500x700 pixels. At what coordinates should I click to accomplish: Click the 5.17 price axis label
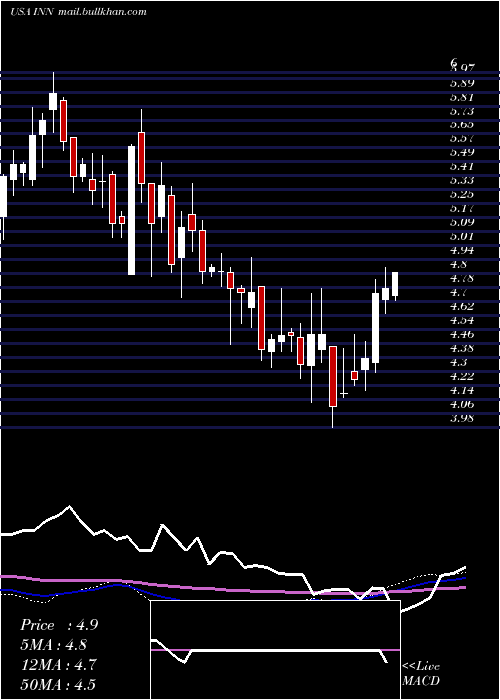pos(462,208)
